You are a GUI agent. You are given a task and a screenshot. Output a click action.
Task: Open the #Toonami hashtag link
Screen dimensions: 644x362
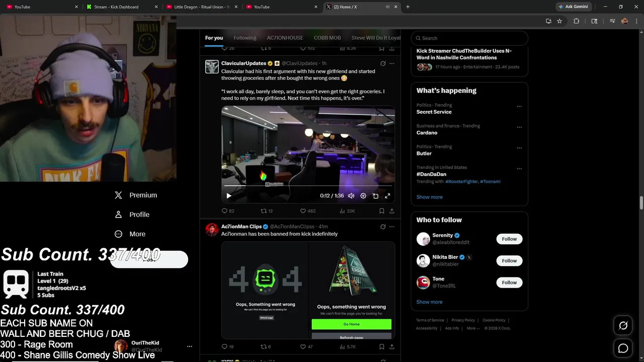point(490,182)
